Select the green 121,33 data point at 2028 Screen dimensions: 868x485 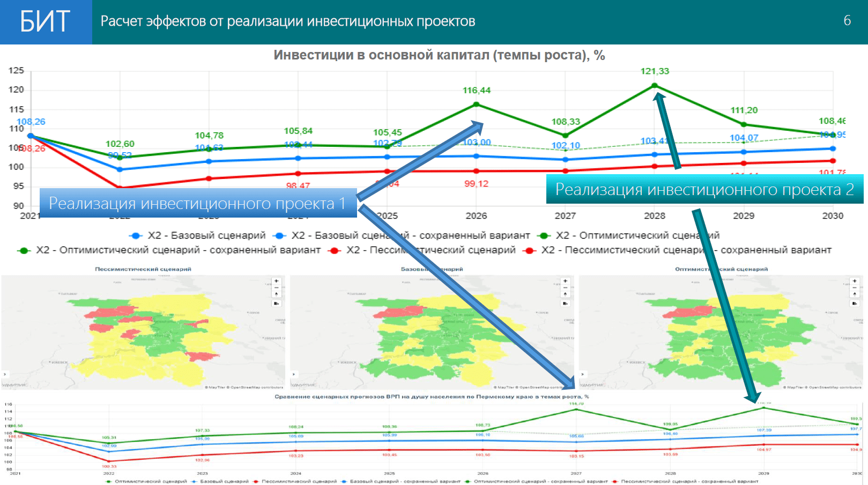654,86
